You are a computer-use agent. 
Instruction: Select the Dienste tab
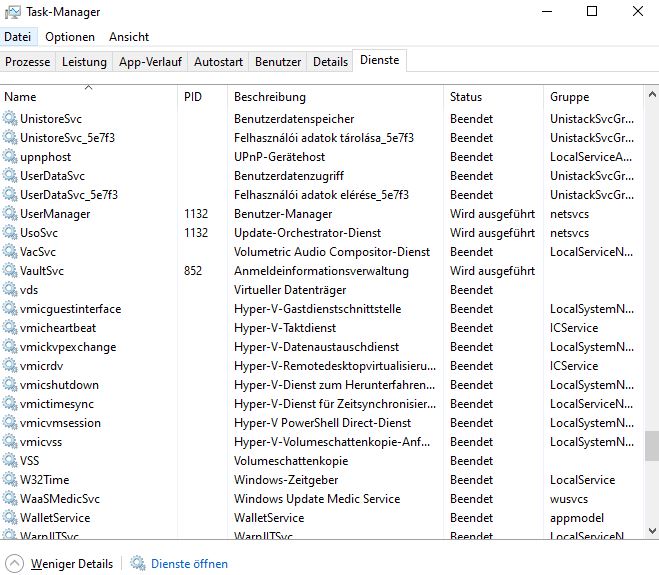380,60
